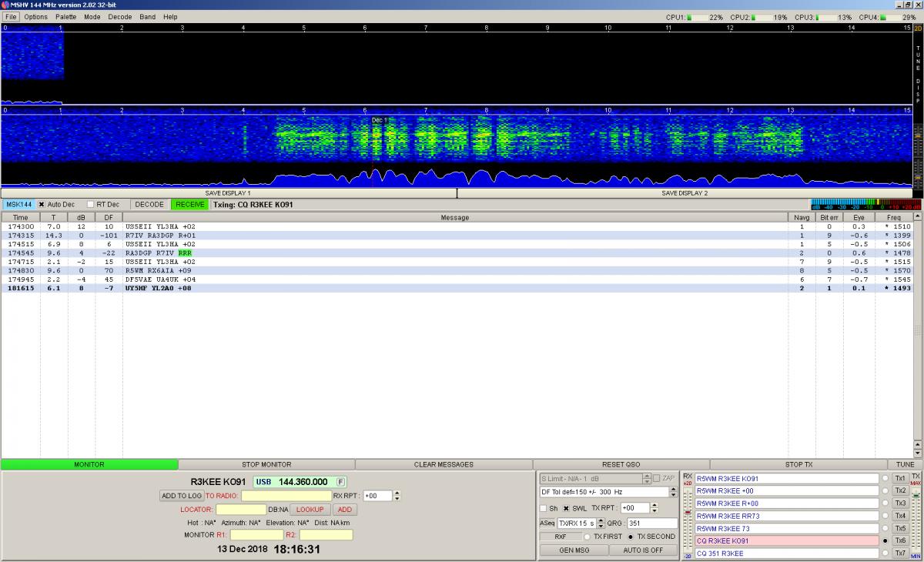Screen dimensions: 924x562
Task: Uncheck the Auto Dec checkbox
Action: [42, 205]
